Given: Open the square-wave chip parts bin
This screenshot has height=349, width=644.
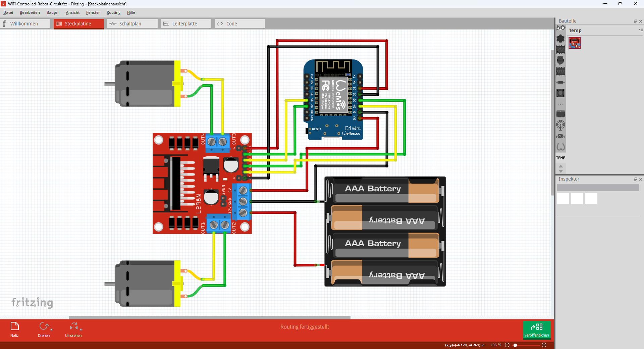Looking at the screenshot, I should tap(560, 71).
